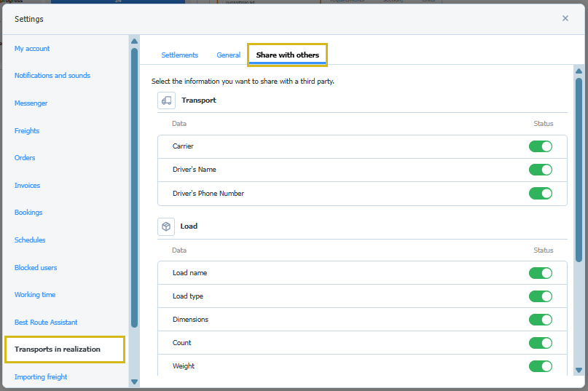Image resolution: width=588 pixels, height=391 pixels.
Task: Go to Notifications and sounds
Action: tap(52, 76)
